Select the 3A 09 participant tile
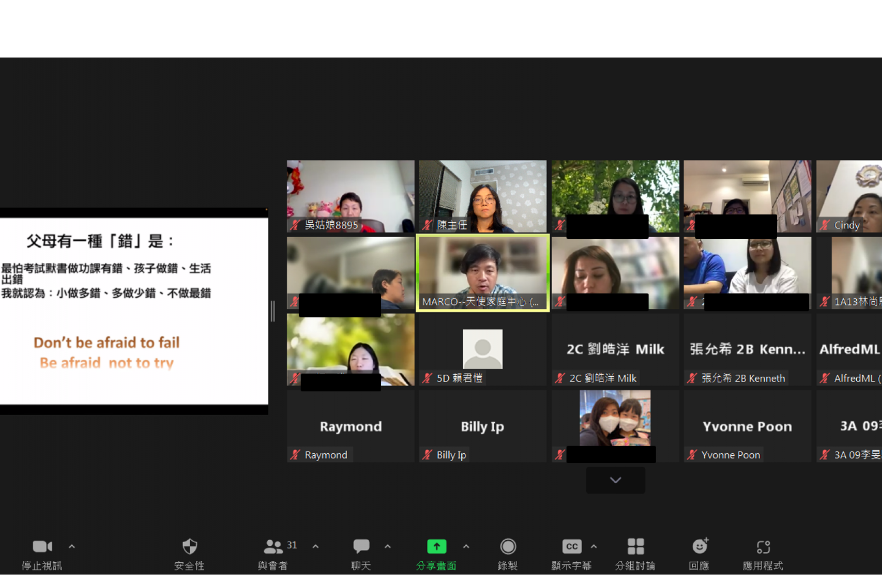This screenshot has height=588, width=882. click(x=849, y=426)
